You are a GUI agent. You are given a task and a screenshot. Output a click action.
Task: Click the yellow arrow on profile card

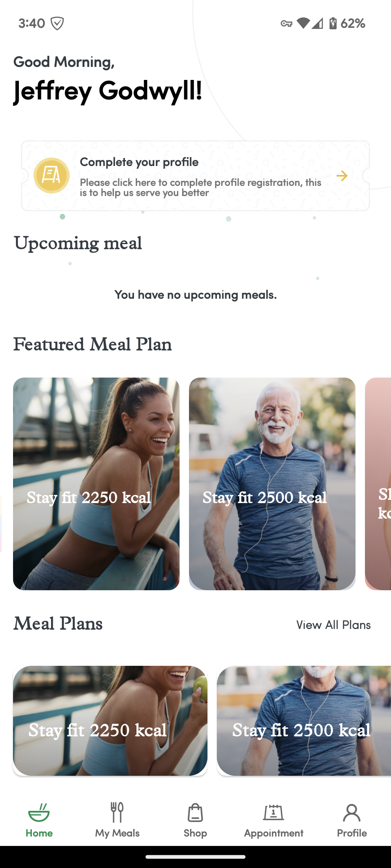click(x=342, y=176)
